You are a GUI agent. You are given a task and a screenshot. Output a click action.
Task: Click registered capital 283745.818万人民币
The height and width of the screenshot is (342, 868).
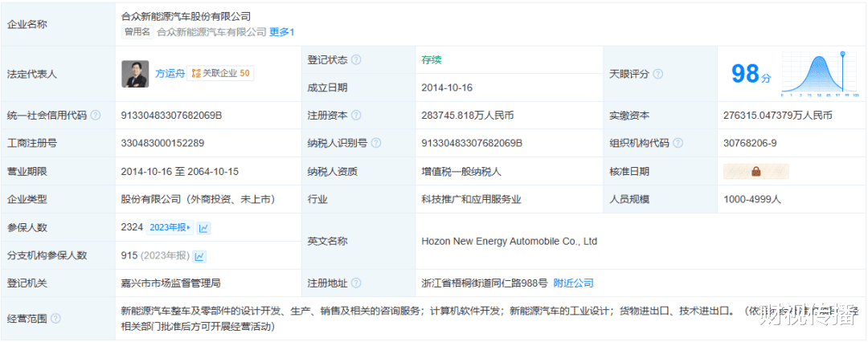coord(468,116)
